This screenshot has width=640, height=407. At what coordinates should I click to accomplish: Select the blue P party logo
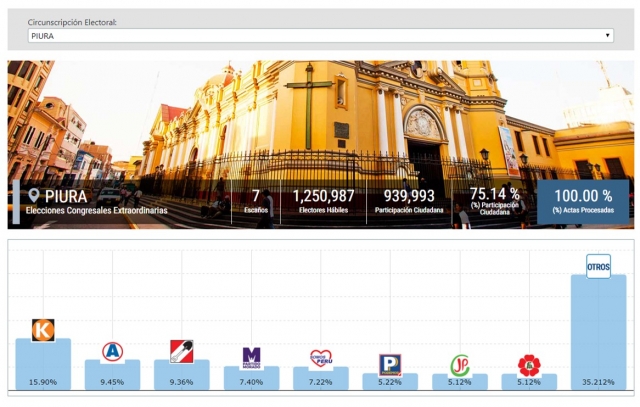point(390,364)
